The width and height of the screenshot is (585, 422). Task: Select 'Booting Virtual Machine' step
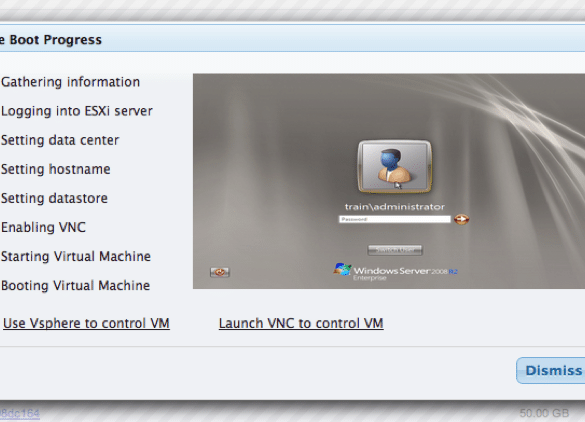tap(75, 285)
